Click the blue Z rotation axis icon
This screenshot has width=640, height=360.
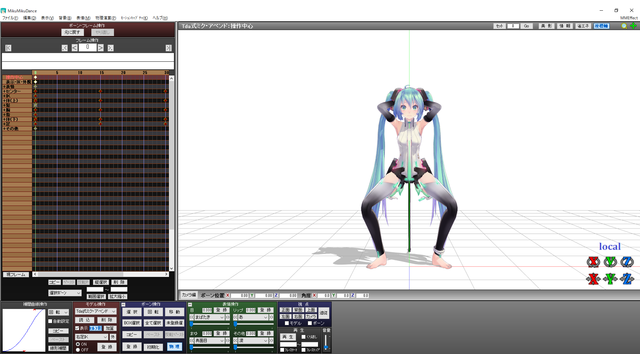[627, 262]
